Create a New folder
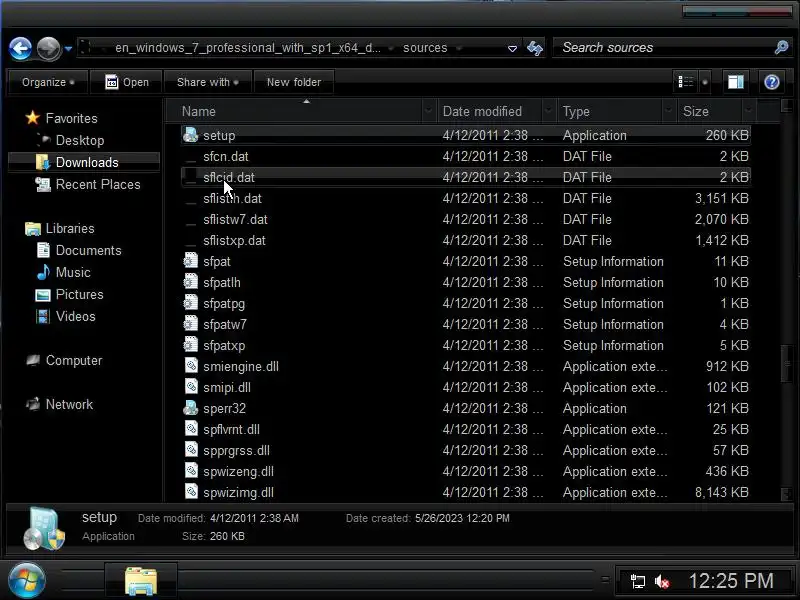This screenshot has width=800, height=600. tap(294, 82)
